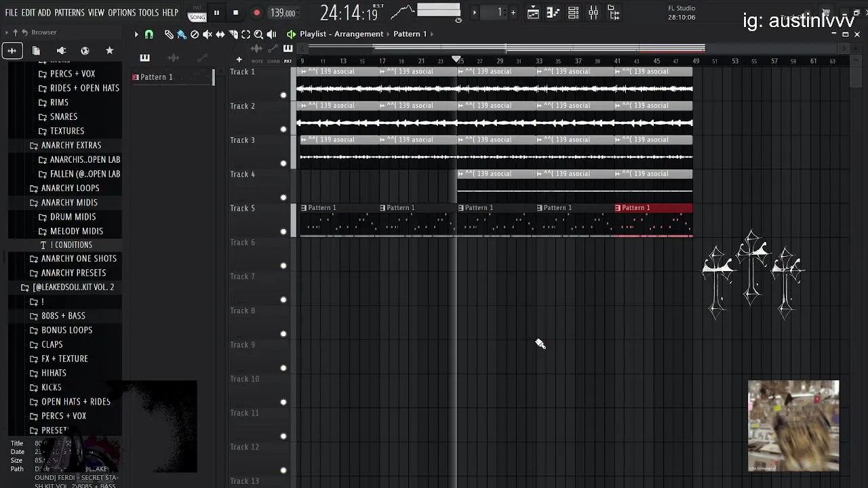Show the Browser via top toolbar icon
Image resolution: width=868 pixels, height=488 pixels.
point(613,12)
